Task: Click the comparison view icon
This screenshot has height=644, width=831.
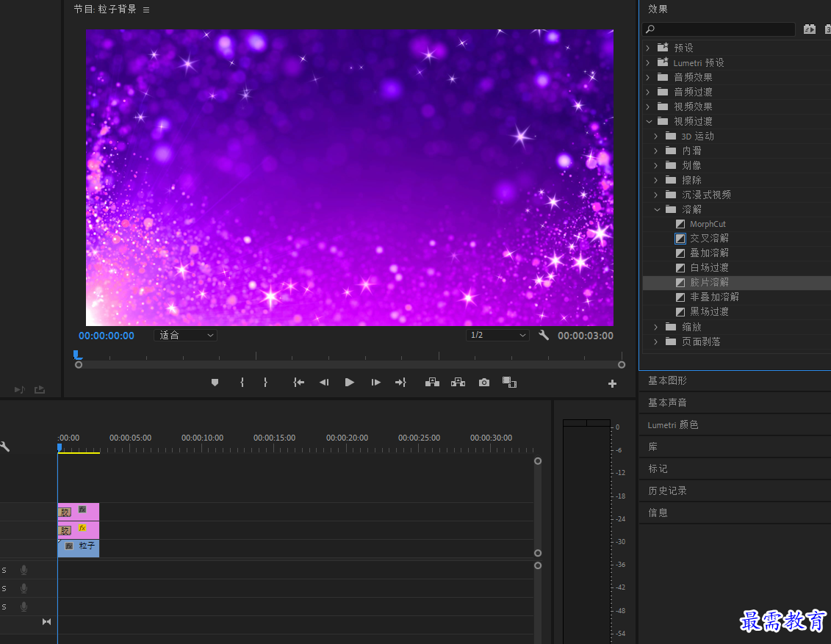Action: (509, 383)
